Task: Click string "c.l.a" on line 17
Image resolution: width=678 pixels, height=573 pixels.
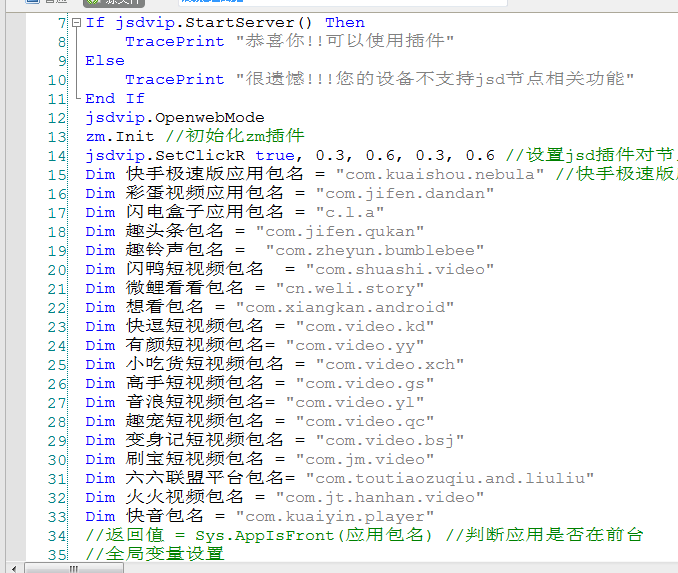Action: click(x=350, y=213)
